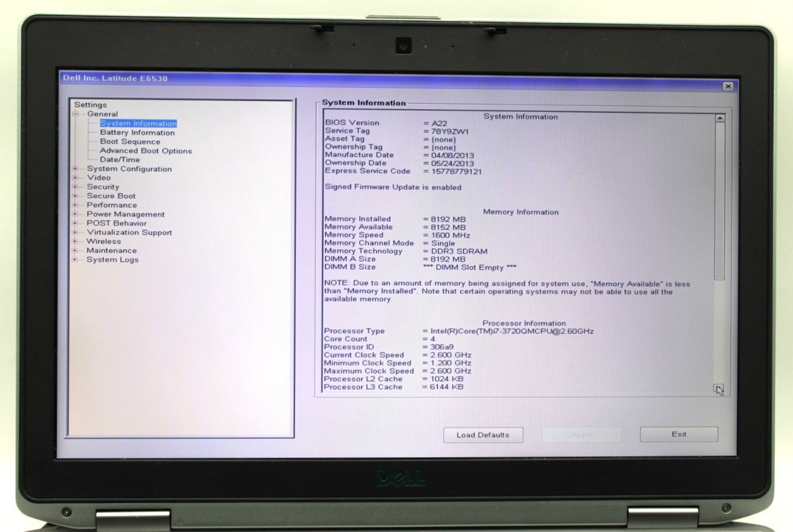Expand the Performance tree node

pos(75,205)
